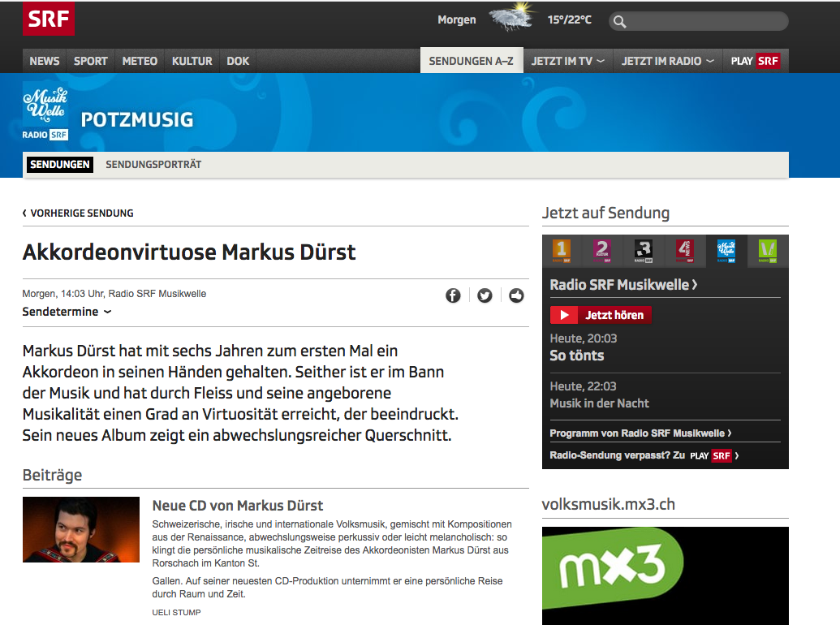
Task: Open the Meteo section
Action: click(x=140, y=61)
